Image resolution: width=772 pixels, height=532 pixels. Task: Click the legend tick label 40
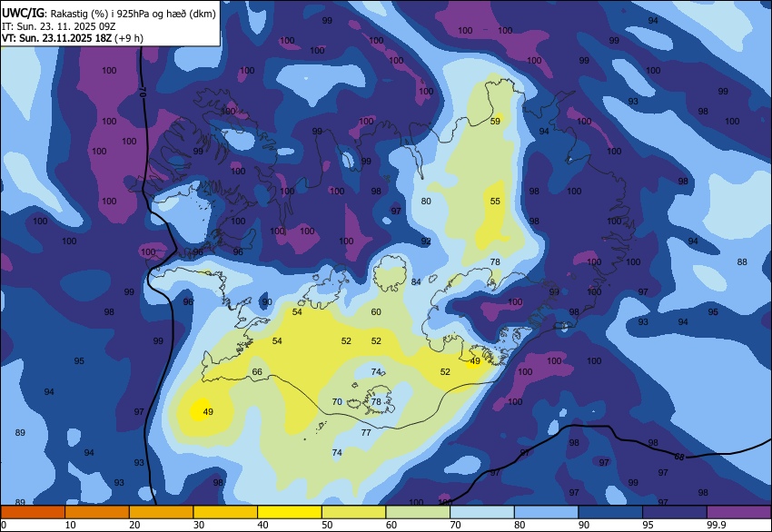(x=262, y=525)
